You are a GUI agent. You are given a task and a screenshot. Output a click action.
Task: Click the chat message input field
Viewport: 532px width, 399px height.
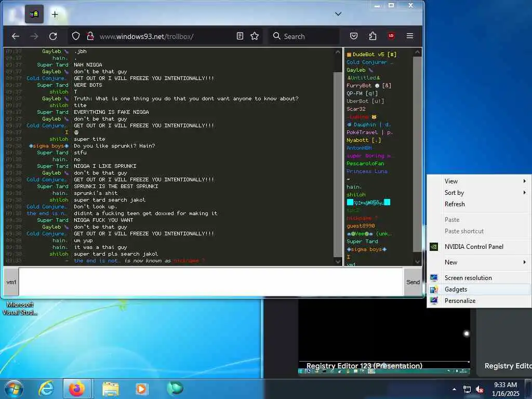point(211,282)
